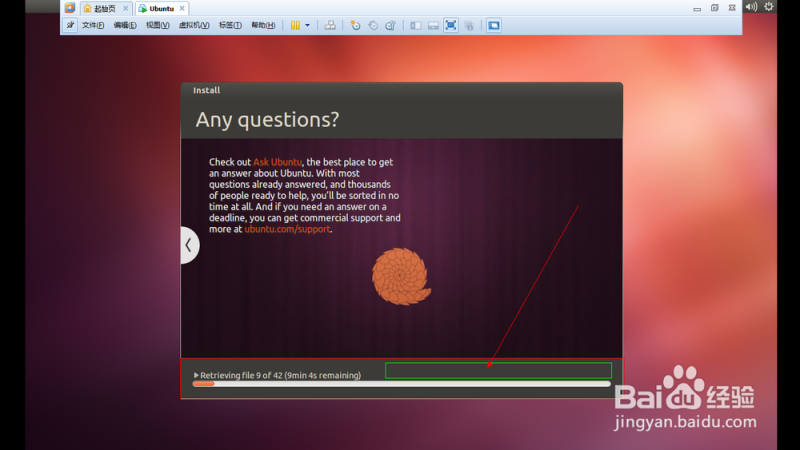
Task: Click the 'Any questions?' heading
Action: coord(267,119)
